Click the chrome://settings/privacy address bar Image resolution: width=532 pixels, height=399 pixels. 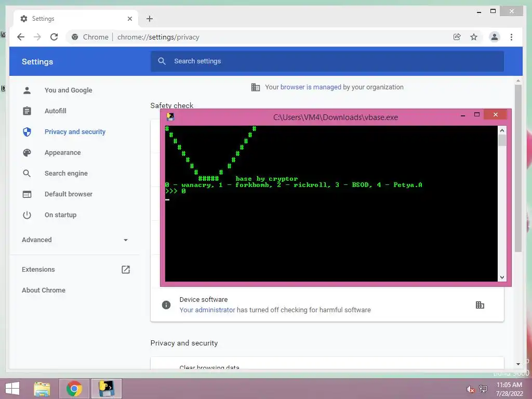click(x=158, y=37)
